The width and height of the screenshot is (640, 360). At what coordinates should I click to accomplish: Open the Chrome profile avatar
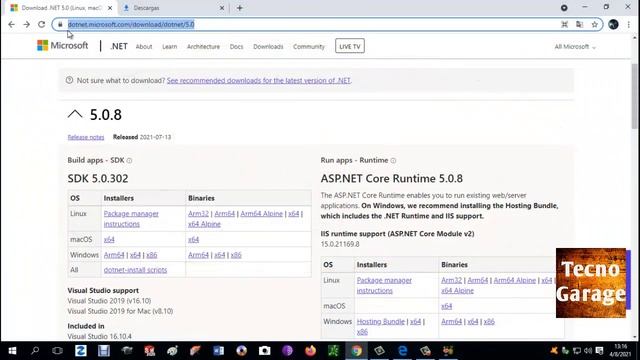[613, 24]
